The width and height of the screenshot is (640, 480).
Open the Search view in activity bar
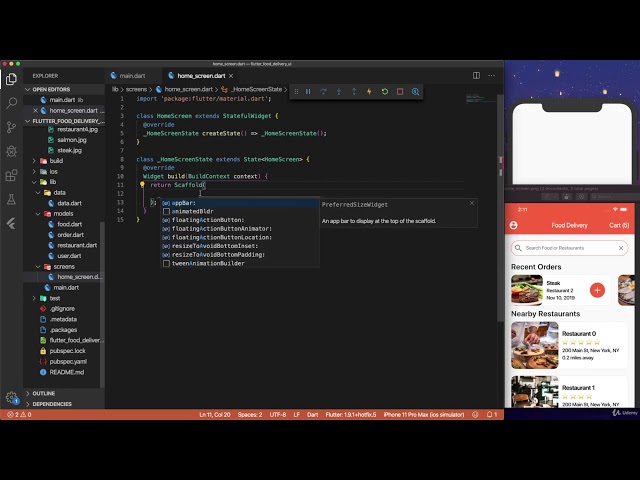pos(11,103)
